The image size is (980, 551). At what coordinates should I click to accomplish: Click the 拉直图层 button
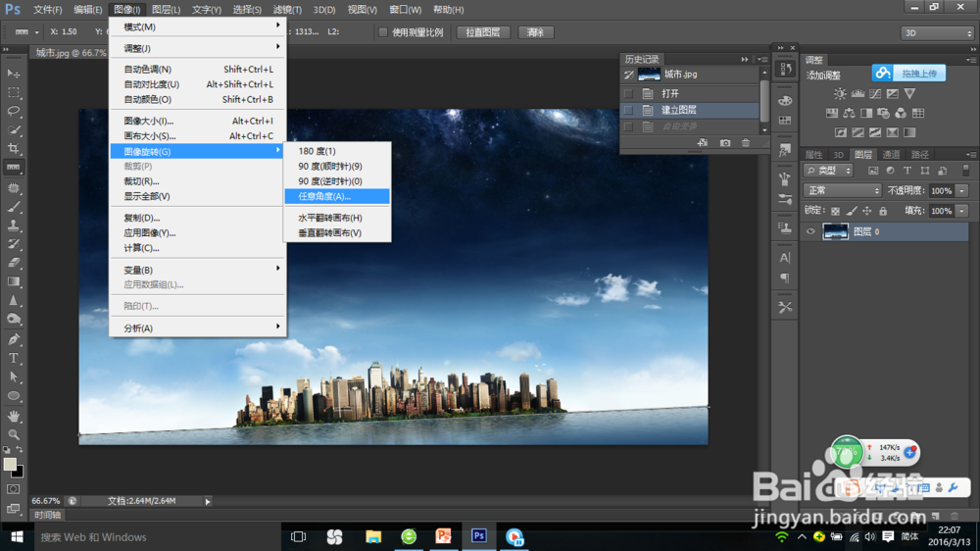pyautogui.click(x=482, y=32)
